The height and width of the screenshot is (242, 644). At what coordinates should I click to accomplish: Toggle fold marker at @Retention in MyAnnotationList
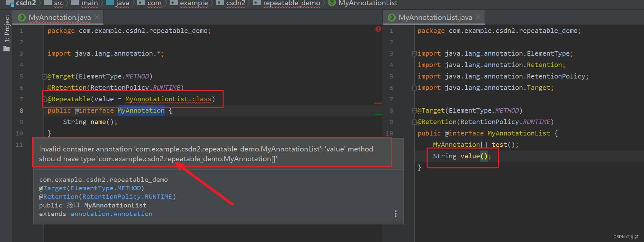tap(414, 122)
